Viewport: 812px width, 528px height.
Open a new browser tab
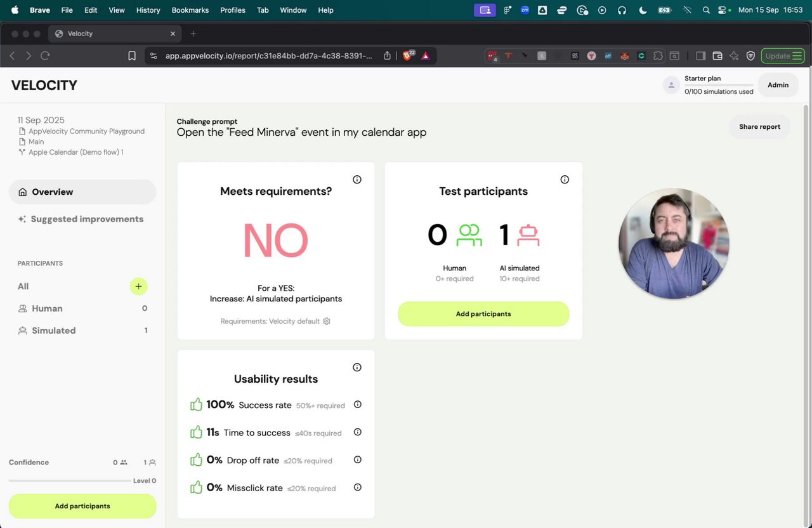(x=193, y=34)
